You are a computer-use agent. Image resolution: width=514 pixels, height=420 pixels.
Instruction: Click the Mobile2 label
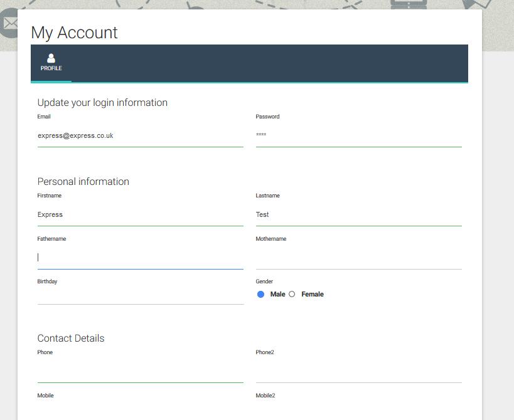(265, 396)
